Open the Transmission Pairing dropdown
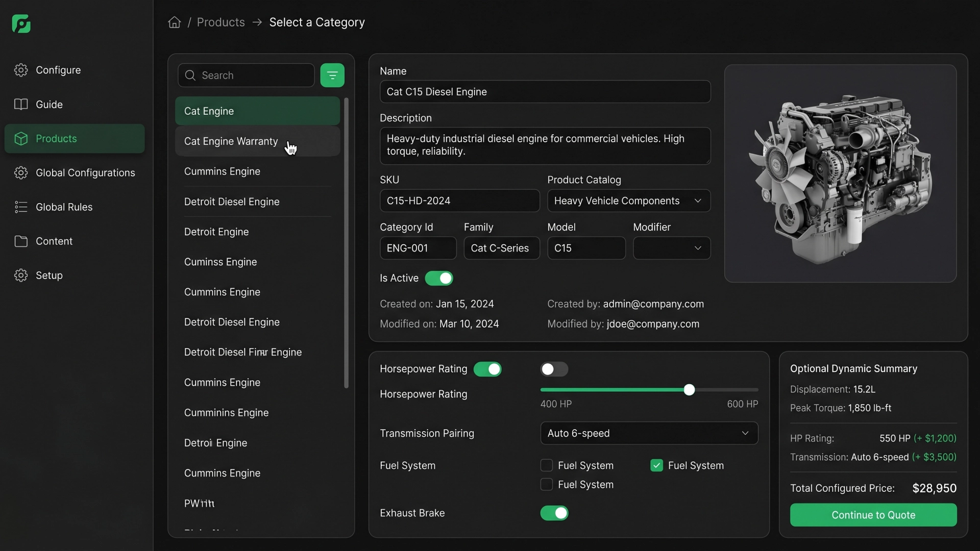 tap(649, 433)
